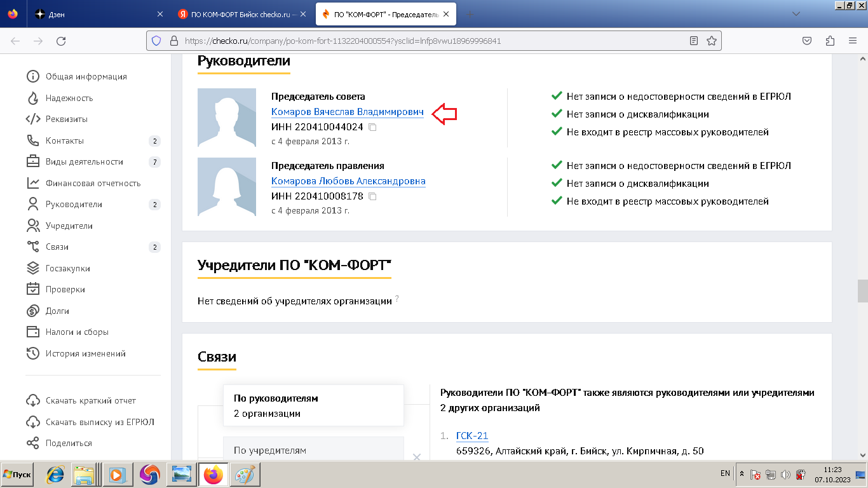The image size is (868, 488).
Task: Click reload page icon in browser toolbar
Action: click(61, 41)
